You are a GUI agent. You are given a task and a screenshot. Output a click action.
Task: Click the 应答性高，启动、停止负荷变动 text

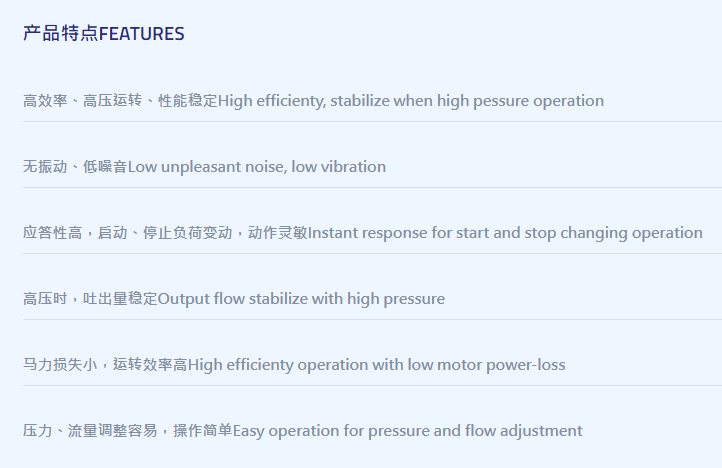[x=128, y=233]
